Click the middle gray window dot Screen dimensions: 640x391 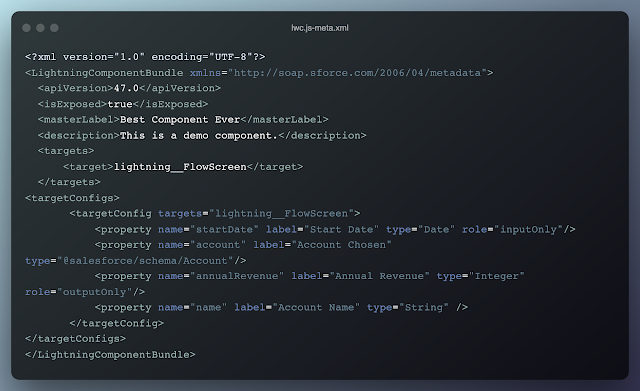(x=40, y=28)
